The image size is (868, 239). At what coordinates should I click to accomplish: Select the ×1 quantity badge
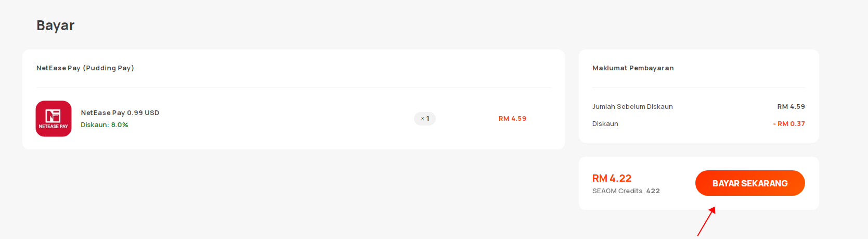425,119
